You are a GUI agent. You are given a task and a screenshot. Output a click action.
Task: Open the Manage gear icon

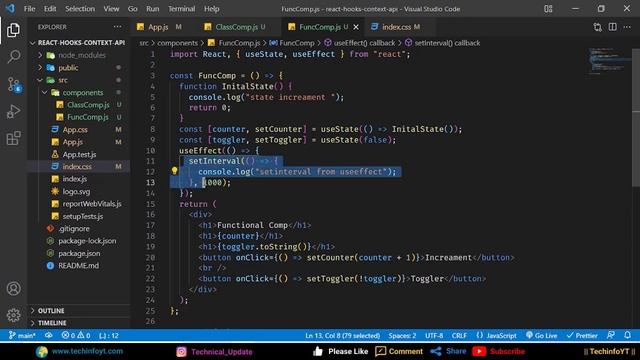13,315
